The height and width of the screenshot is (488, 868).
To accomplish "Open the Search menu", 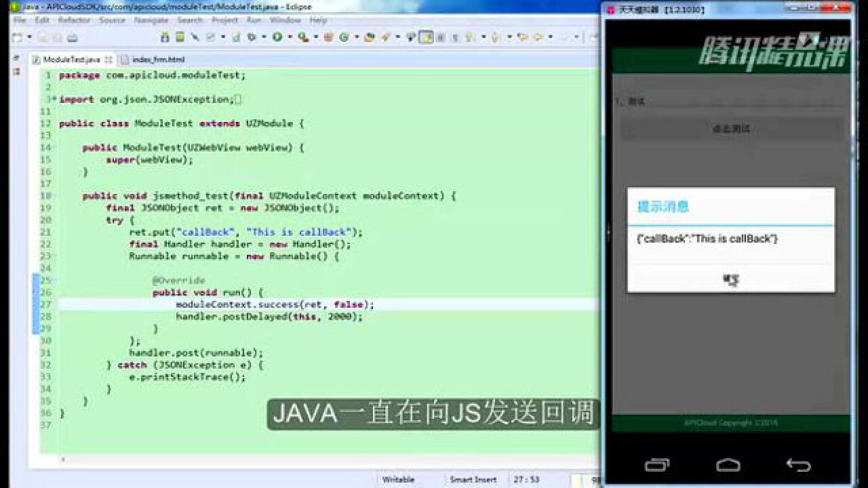I will [x=190, y=20].
